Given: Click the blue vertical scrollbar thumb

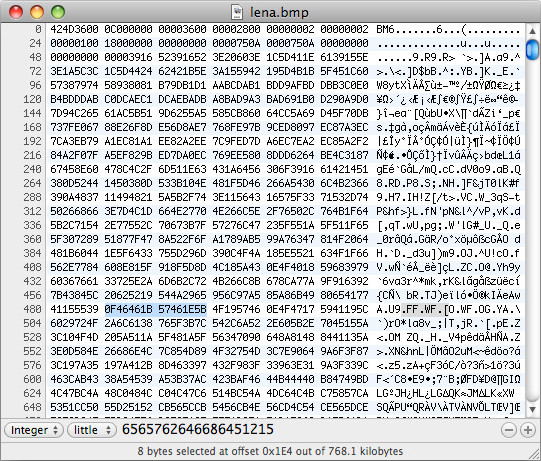Looking at the screenshot, I should point(532,49).
